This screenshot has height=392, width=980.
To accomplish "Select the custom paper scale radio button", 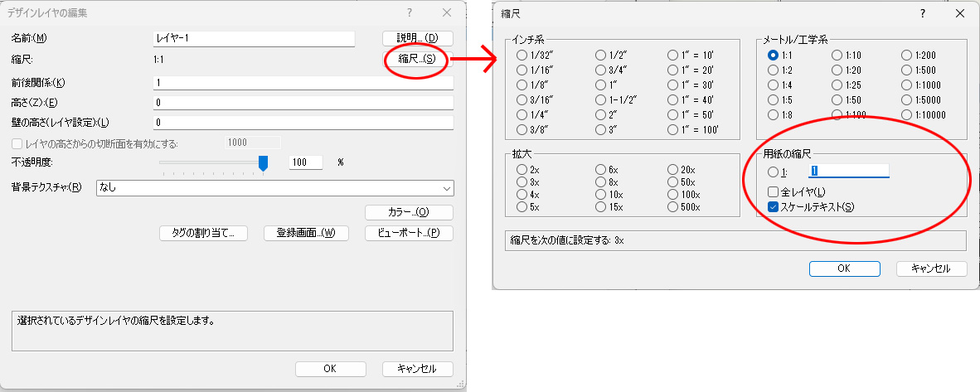I will 773,172.
